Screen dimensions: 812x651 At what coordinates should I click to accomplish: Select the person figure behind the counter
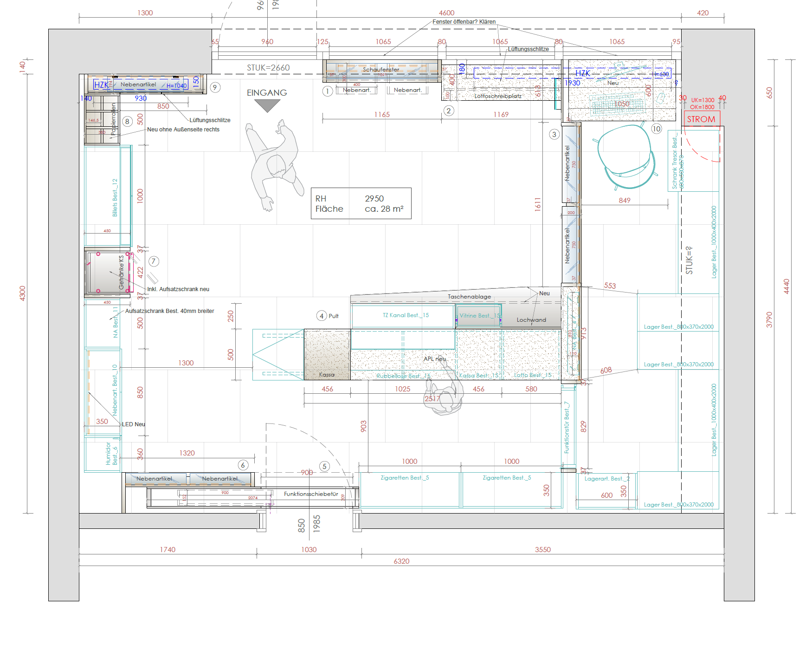[444, 390]
